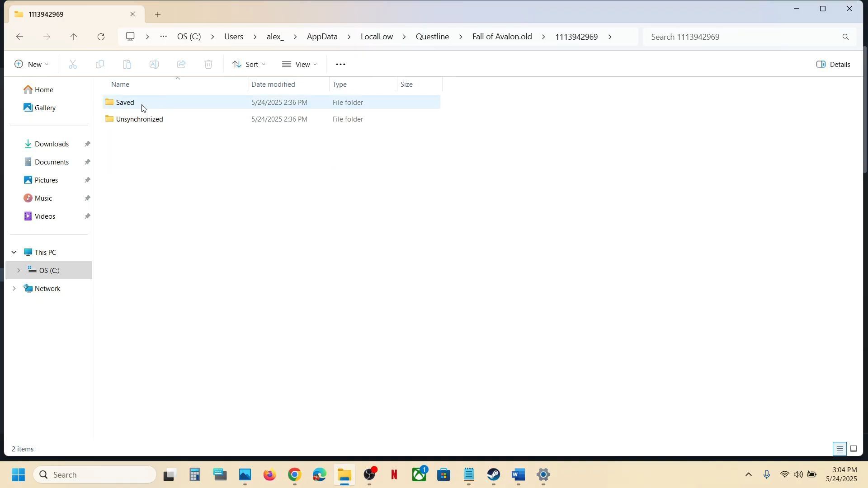Click LocalLow in the breadcrumb path
Image resolution: width=868 pixels, height=488 pixels.
376,37
